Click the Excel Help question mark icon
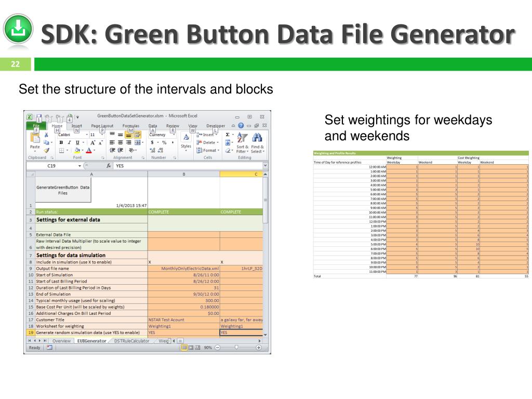This screenshot has height=399, width=532. 241,126
